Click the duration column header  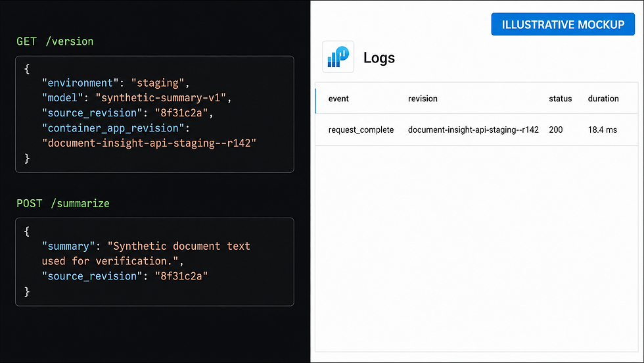pyautogui.click(x=603, y=99)
